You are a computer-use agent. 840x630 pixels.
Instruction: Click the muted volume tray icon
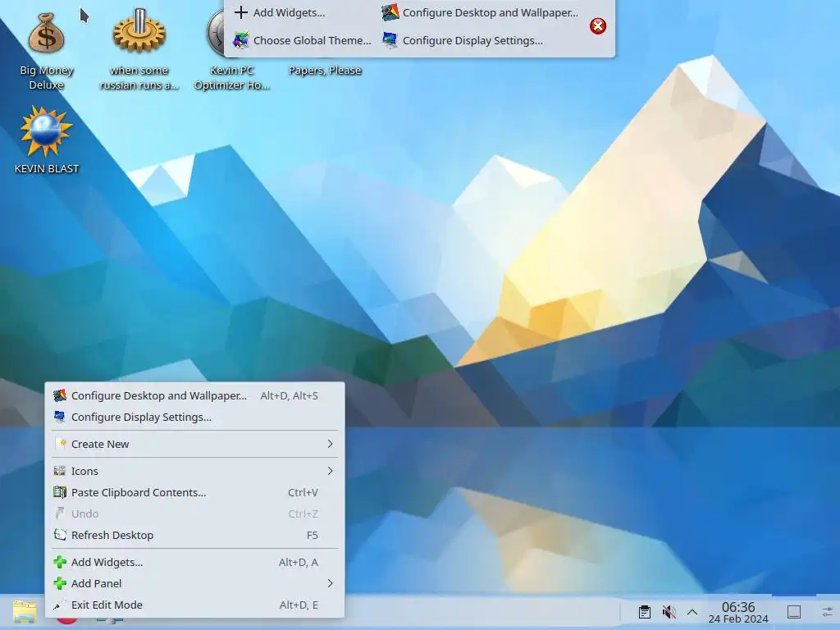(x=669, y=612)
